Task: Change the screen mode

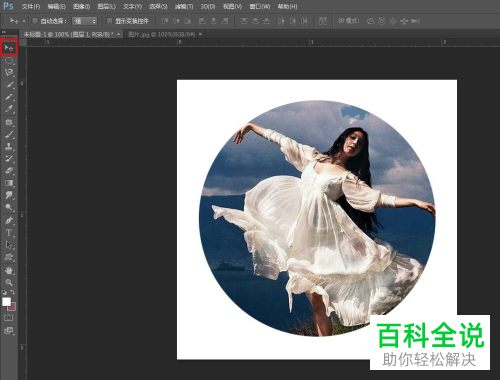Action: [9, 331]
